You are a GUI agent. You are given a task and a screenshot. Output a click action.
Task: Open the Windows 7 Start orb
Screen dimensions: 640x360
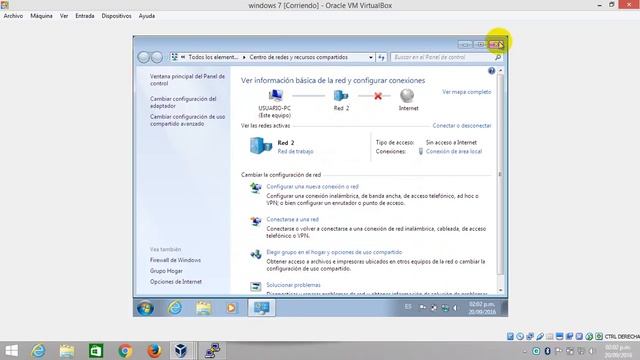click(145, 308)
